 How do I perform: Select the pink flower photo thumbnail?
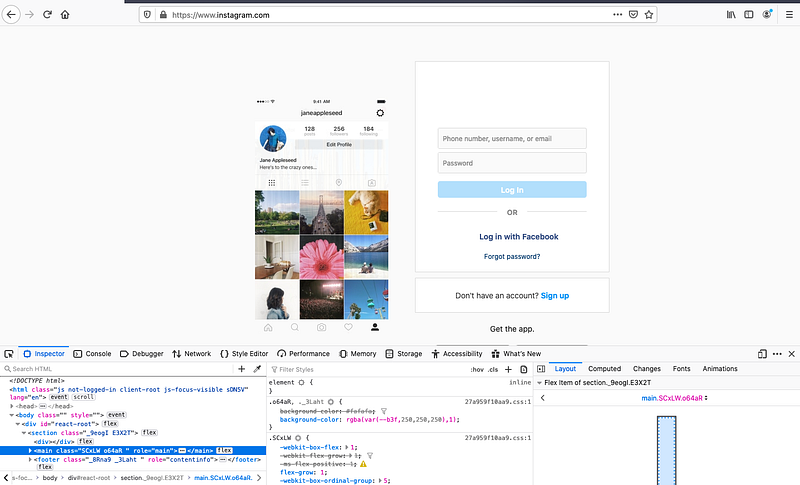(x=321, y=257)
